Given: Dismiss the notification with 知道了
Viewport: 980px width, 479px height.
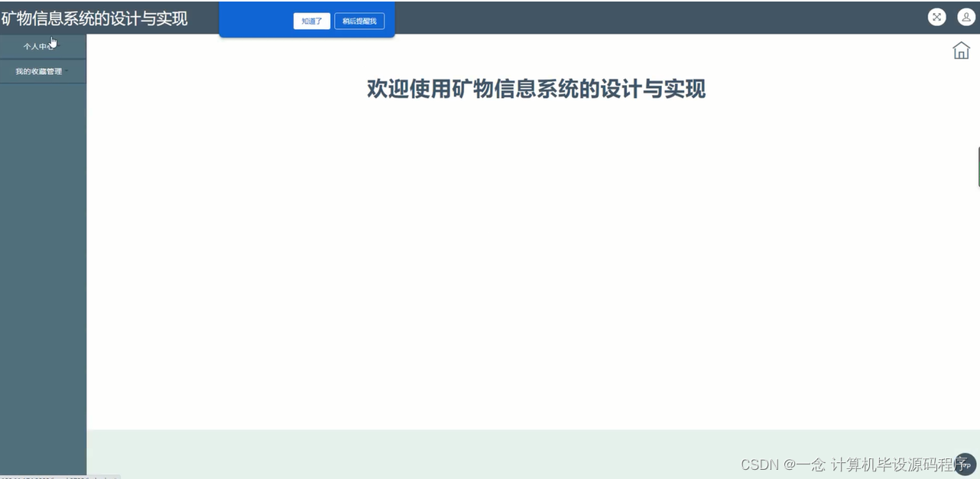Looking at the screenshot, I should [311, 21].
